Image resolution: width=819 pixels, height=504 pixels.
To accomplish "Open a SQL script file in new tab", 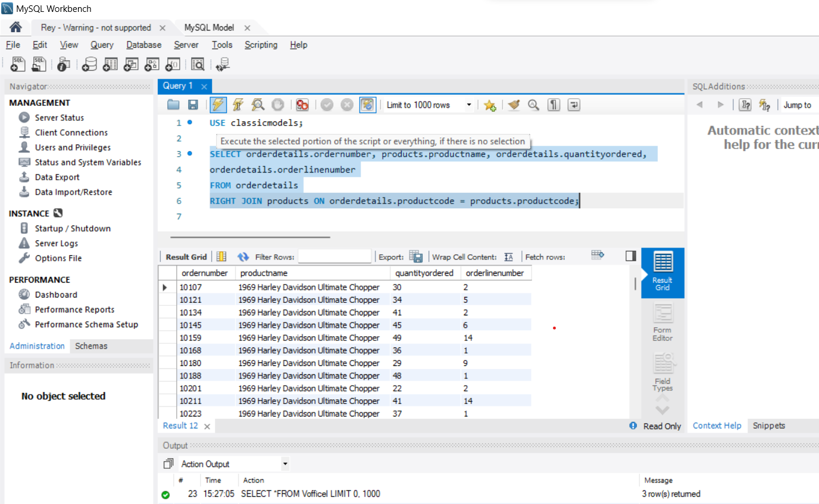I will click(x=39, y=64).
